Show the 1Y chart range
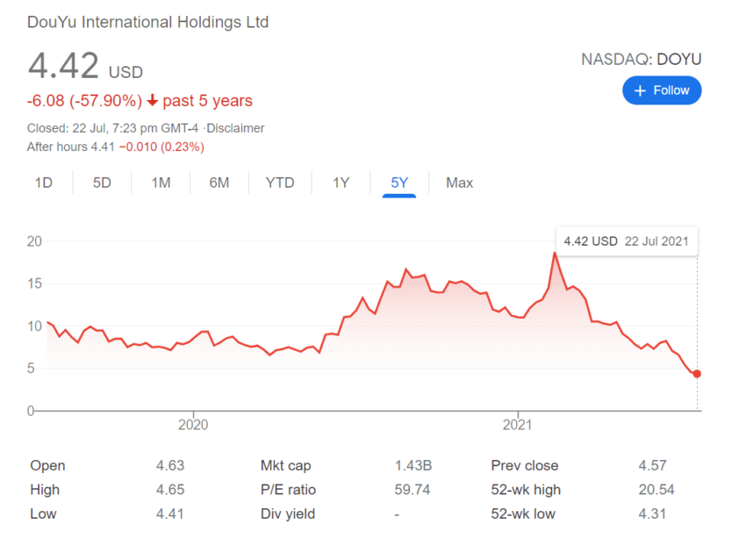The width and height of the screenshot is (746, 560). (x=341, y=183)
